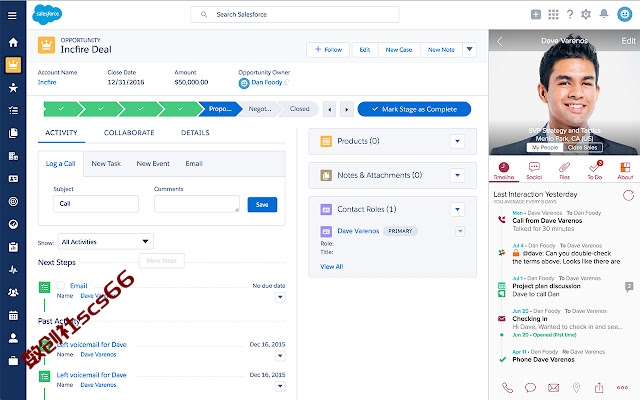Open the Groups people icon in sidebar
640x400 pixels.
point(13,292)
